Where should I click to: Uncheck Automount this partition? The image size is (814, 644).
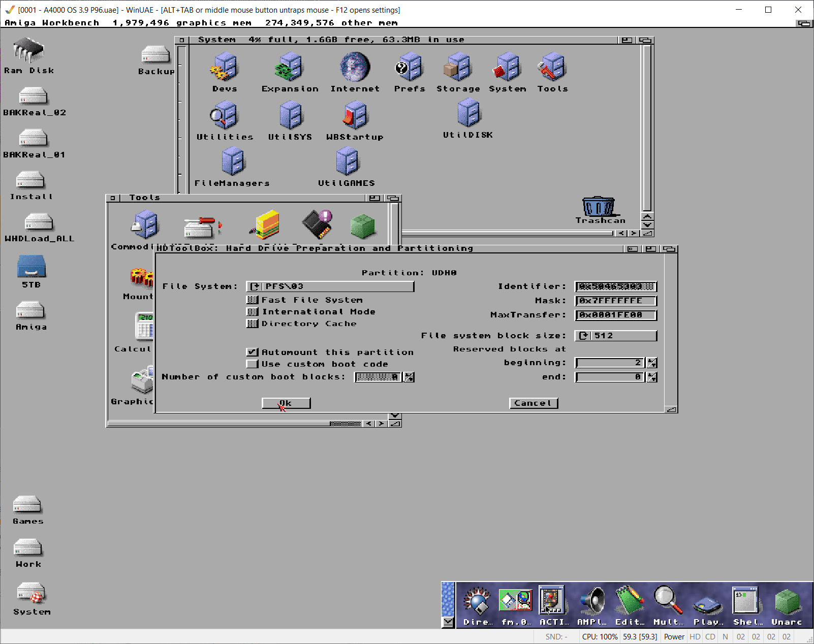point(252,351)
